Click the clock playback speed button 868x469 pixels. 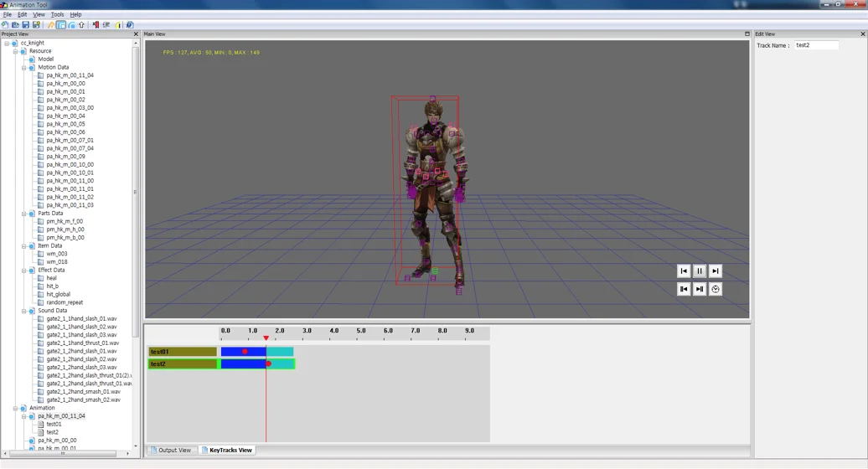coord(716,289)
